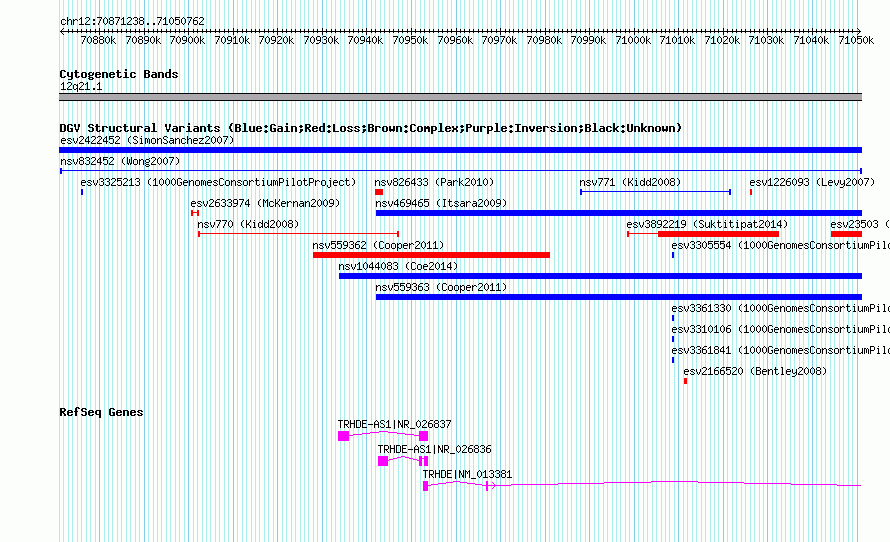Click the nsv826433 (Park2010) label
This screenshot has width=890, height=542.
tap(434, 182)
